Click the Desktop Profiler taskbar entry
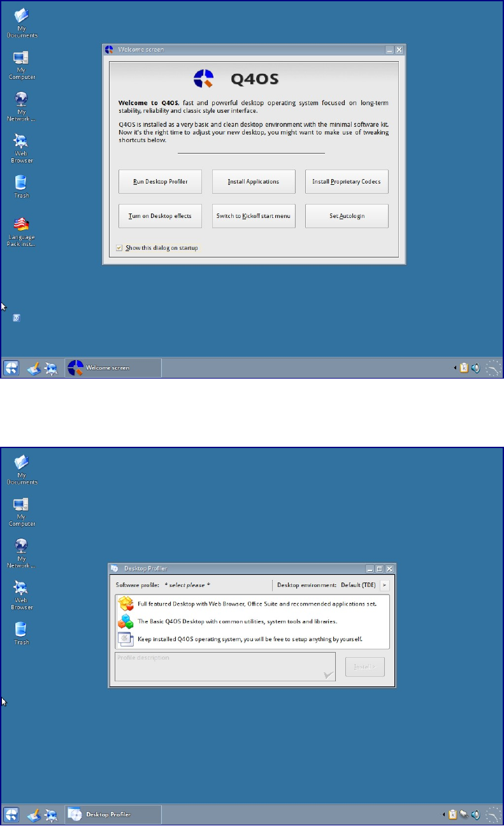504x826 pixels. pyautogui.click(x=113, y=815)
